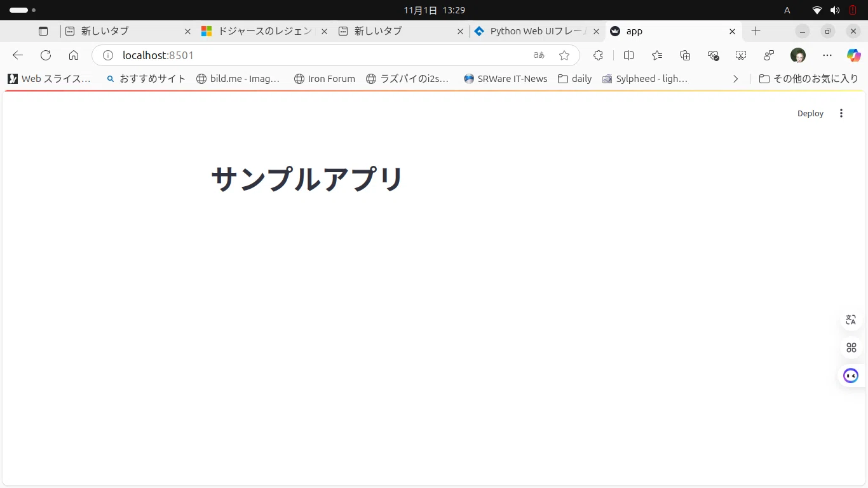
Task: Expand the その他のお気に入り folder
Action: tap(809, 79)
